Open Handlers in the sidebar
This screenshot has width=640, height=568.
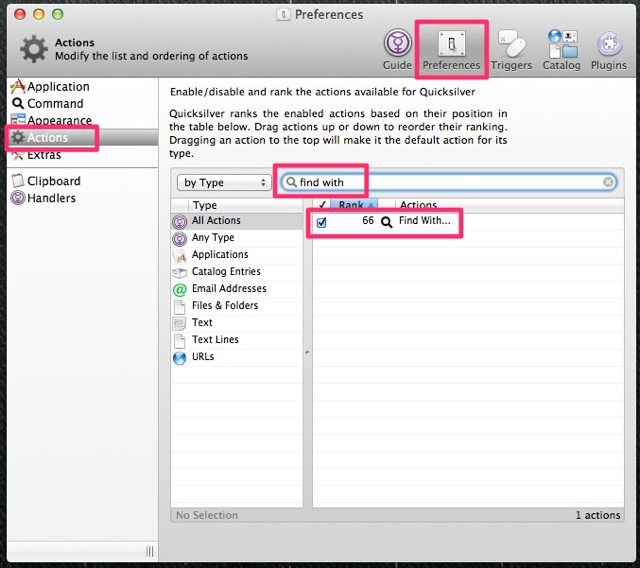83,198
